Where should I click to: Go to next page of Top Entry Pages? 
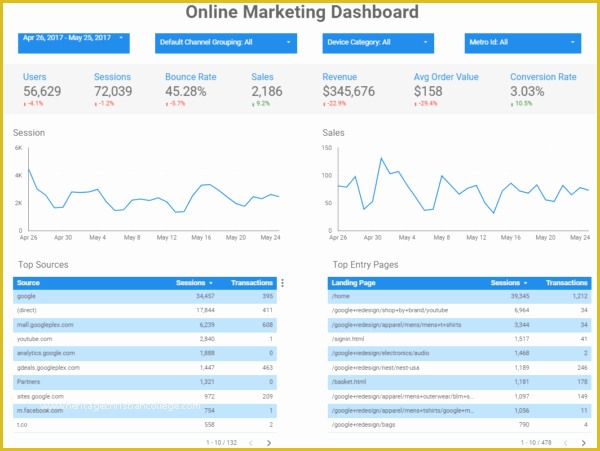pos(584,443)
